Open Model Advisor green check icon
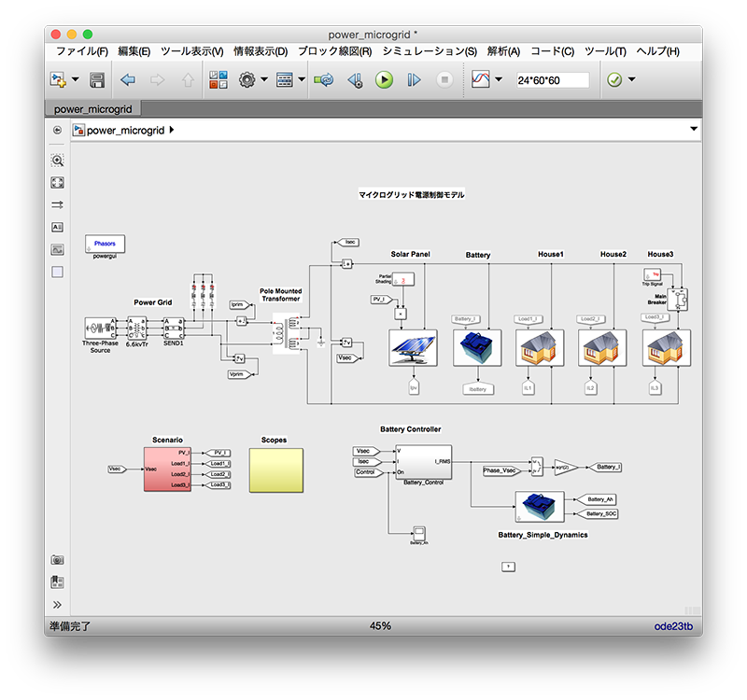The width and height of the screenshot is (747, 700). point(614,79)
